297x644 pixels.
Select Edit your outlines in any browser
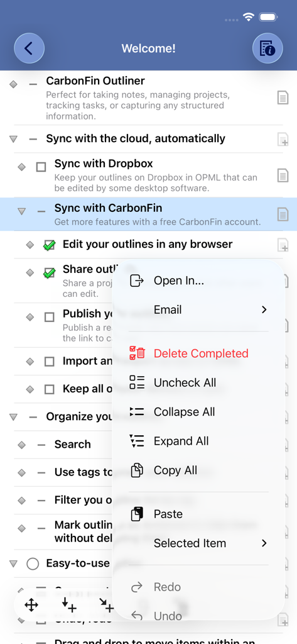pos(148,244)
